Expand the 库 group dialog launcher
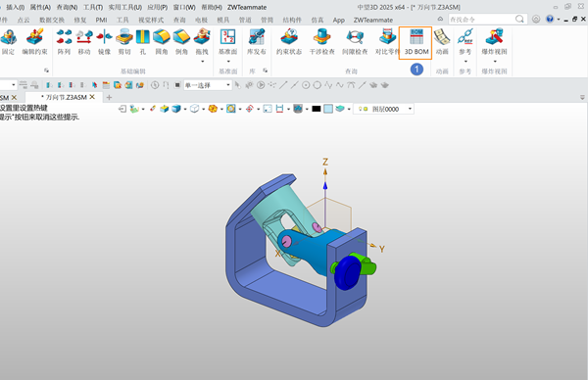 pyautogui.click(x=266, y=71)
